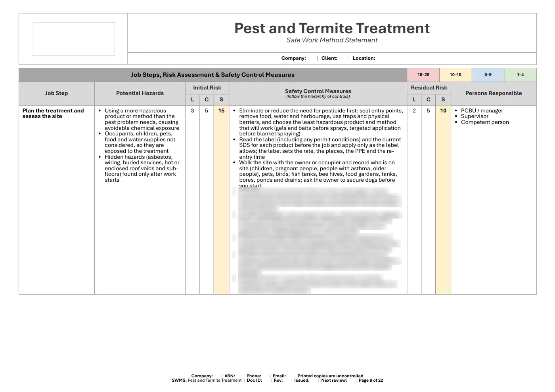
Task: Click the "Persons Responsible" column header
Action: click(494, 93)
